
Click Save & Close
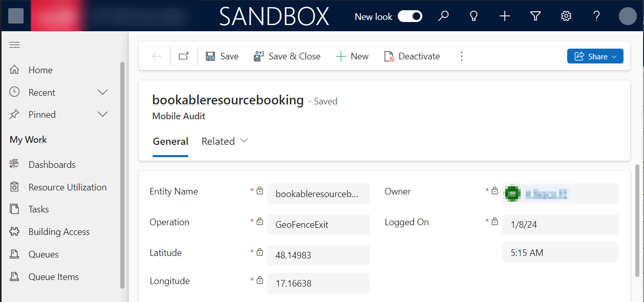tap(287, 56)
